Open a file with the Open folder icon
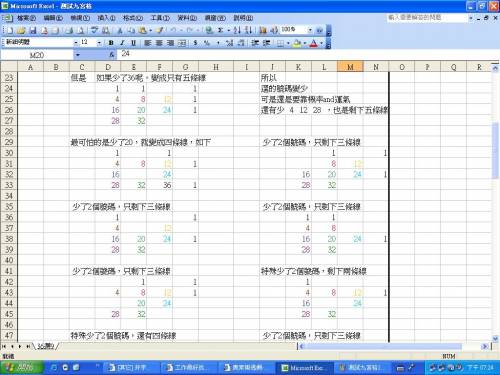500x375 pixels. 21,31
